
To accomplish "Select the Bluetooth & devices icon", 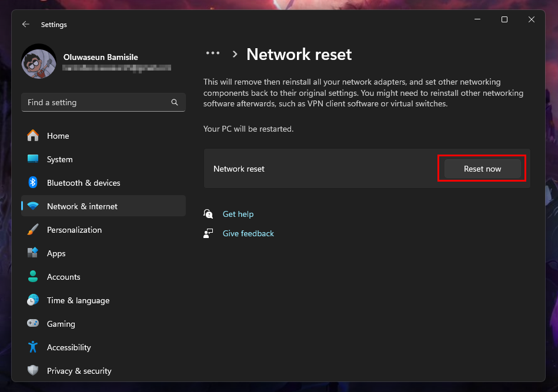I will (33, 183).
